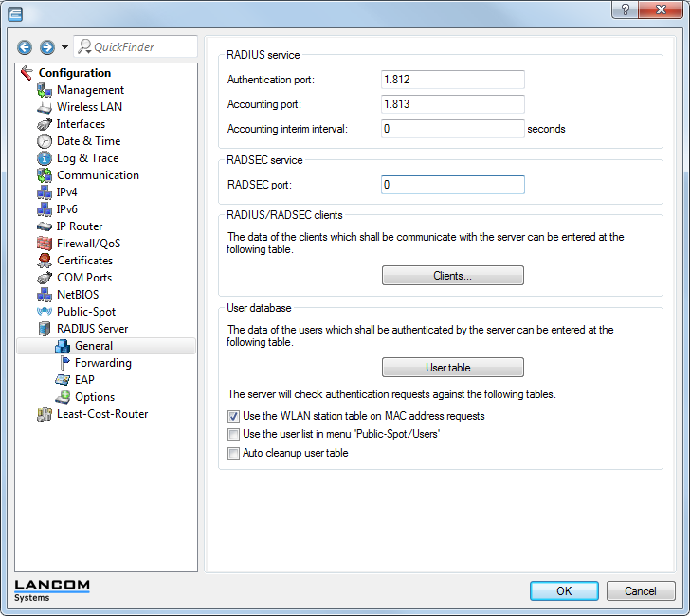Click the Least-Cost-Router icon
This screenshot has height=616, width=690.
(x=44, y=414)
